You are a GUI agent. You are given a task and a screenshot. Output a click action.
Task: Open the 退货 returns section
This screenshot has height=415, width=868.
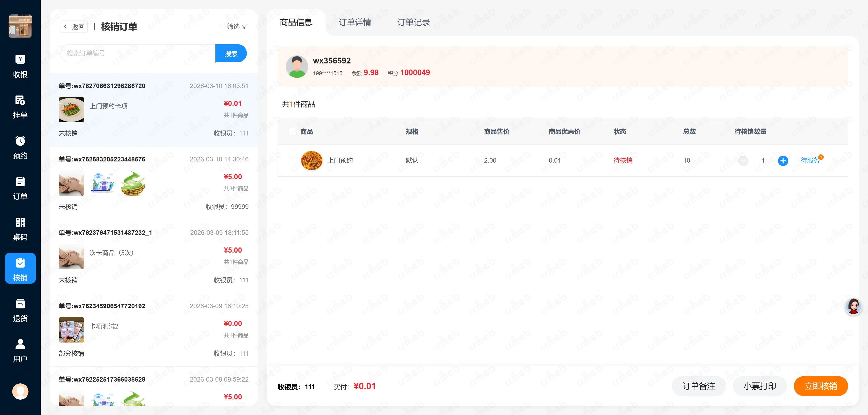click(x=20, y=310)
